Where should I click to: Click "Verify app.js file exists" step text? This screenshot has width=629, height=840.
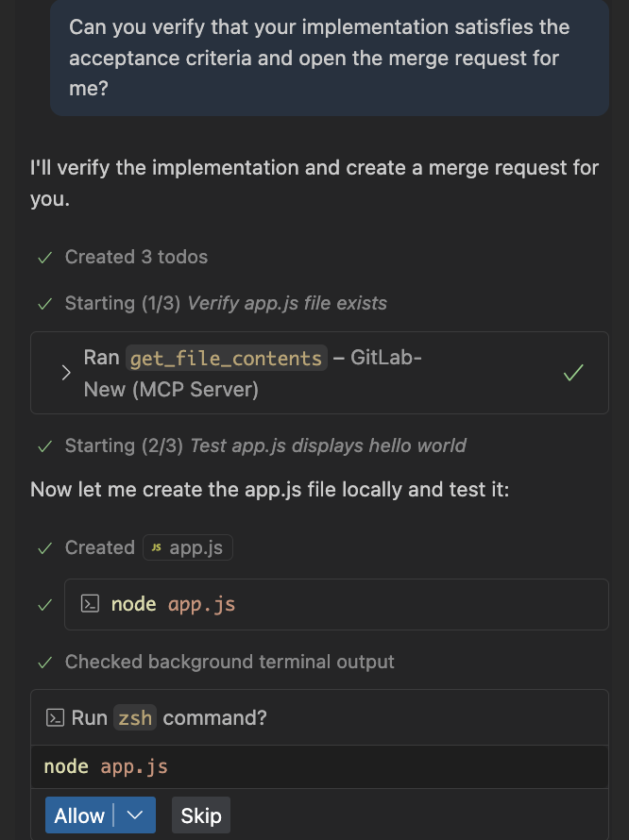[x=287, y=303]
